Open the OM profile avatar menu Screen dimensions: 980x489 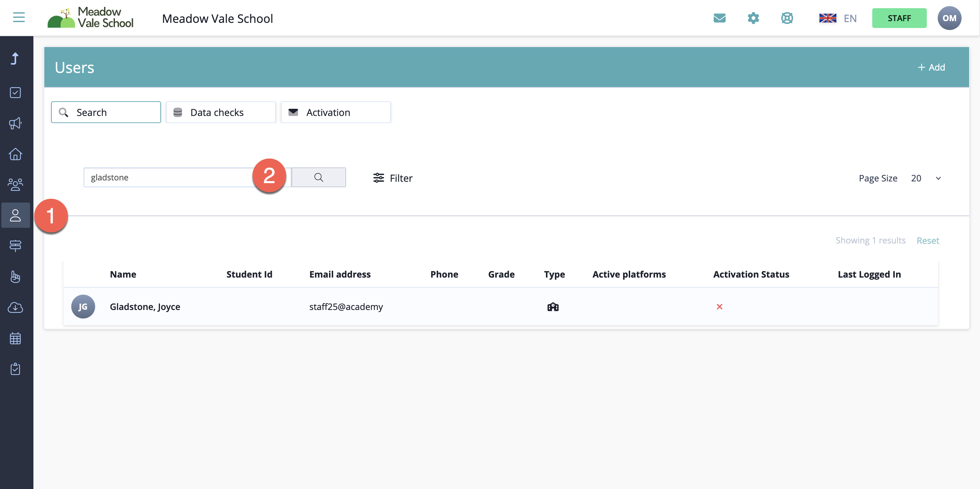(x=949, y=18)
